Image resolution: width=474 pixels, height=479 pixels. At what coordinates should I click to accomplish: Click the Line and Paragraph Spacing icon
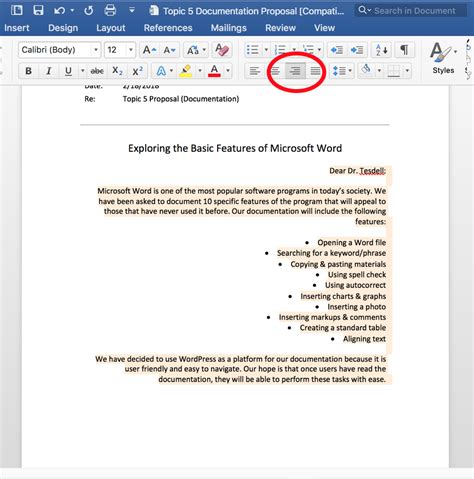tap(339, 71)
